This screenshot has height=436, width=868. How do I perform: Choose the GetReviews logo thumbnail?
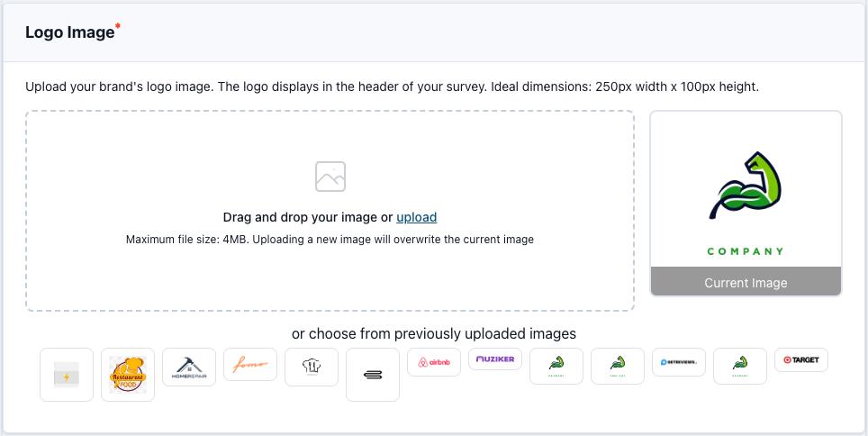[679, 361]
